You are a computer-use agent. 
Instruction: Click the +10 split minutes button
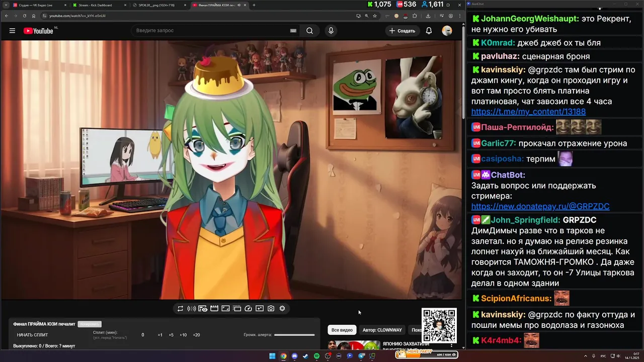coord(183,335)
